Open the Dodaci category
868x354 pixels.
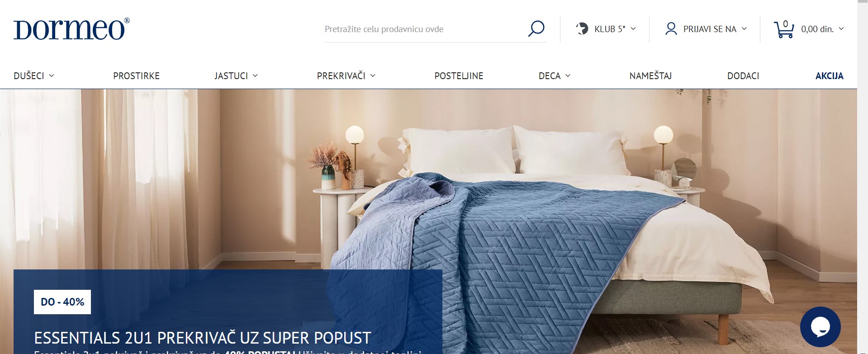(x=743, y=76)
